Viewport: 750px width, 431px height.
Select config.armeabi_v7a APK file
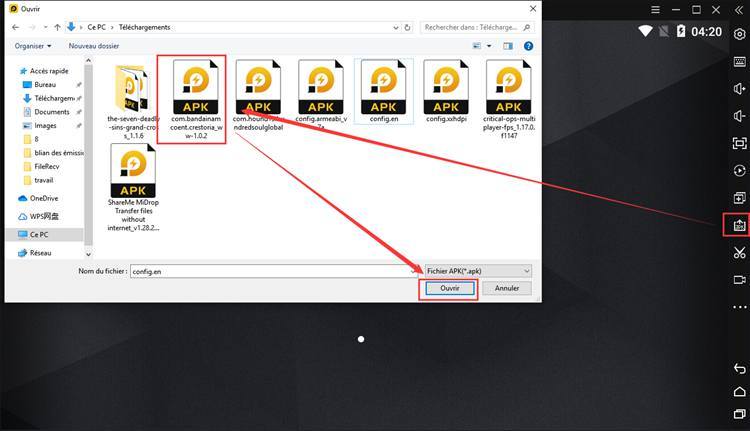[321, 94]
